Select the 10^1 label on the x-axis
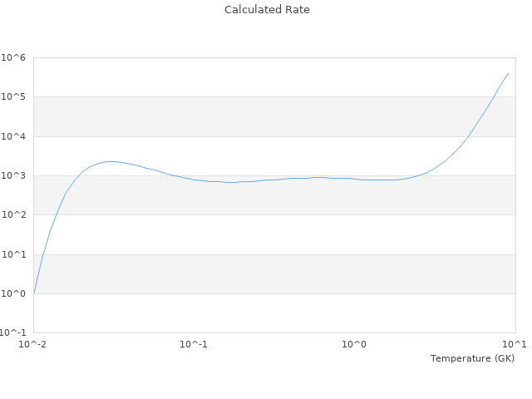 [x=514, y=344]
